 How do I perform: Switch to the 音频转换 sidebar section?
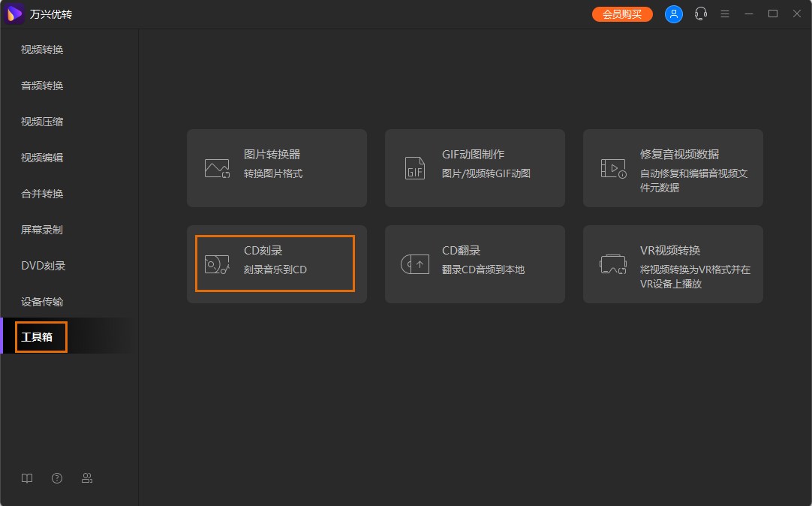tap(41, 85)
